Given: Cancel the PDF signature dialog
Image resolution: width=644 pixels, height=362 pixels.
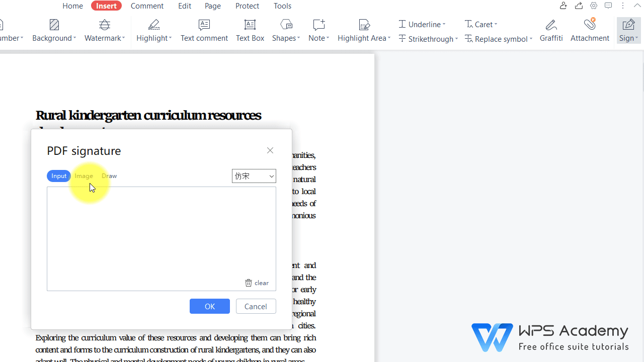Looking at the screenshot, I should tap(256, 306).
